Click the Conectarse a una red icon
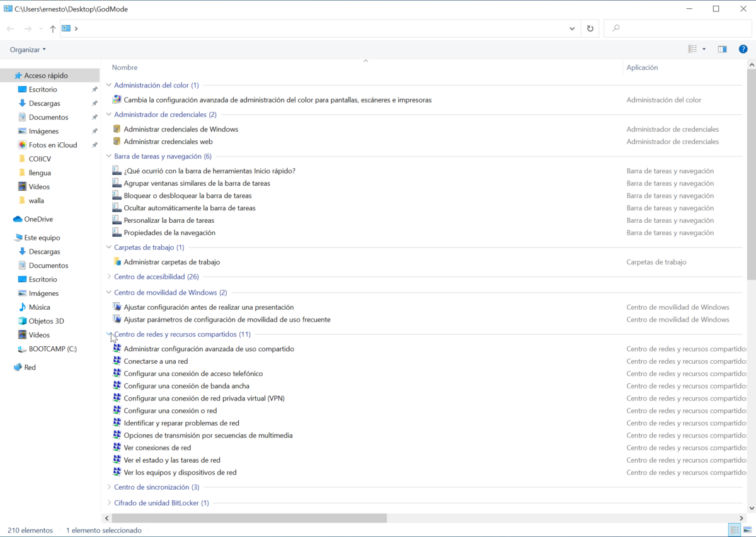Screen dimensions: 756x537 (x=117, y=361)
